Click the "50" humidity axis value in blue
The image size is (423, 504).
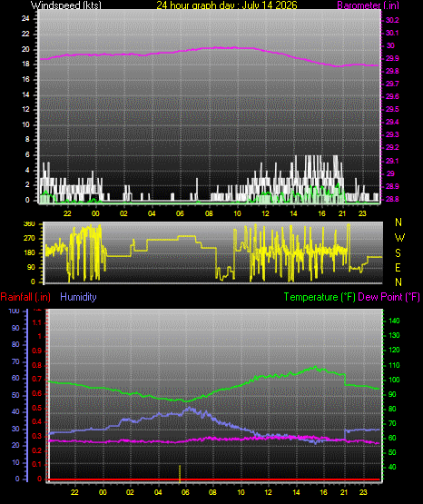click(15, 395)
